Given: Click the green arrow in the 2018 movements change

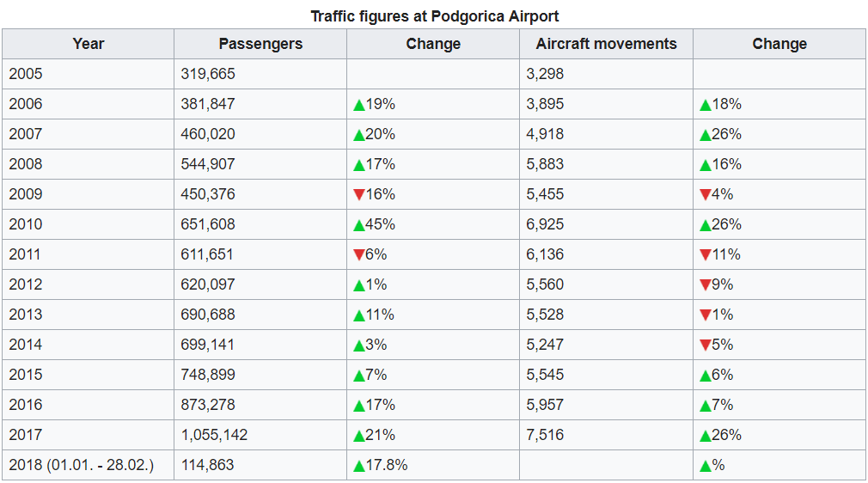Looking at the screenshot, I should (x=706, y=466).
